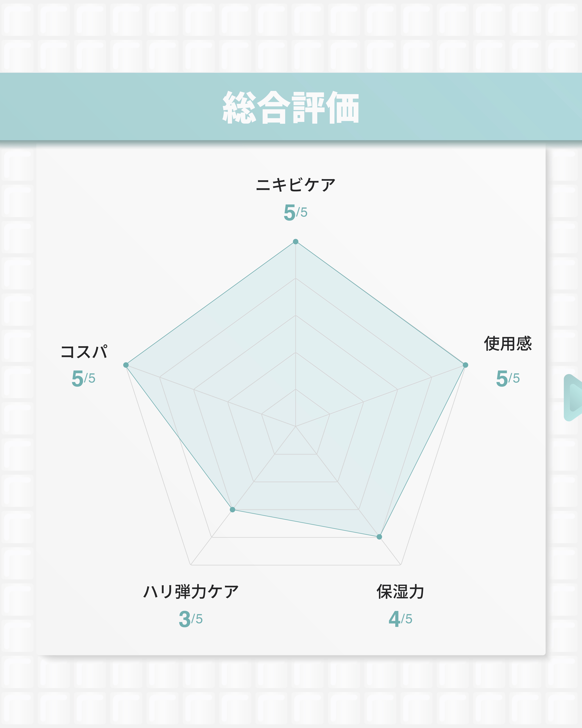Select the ニキビケア data point on the radar chart

pos(296,241)
